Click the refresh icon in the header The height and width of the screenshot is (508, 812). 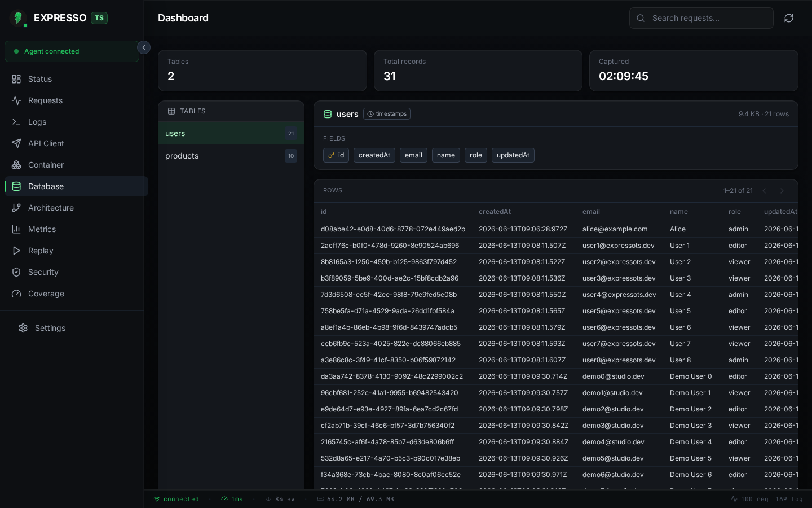click(789, 18)
